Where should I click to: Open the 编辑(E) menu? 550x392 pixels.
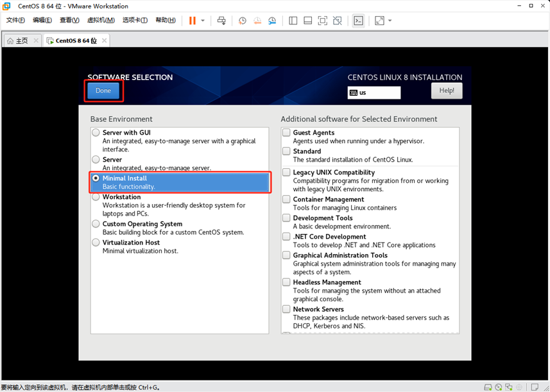(x=42, y=21)
